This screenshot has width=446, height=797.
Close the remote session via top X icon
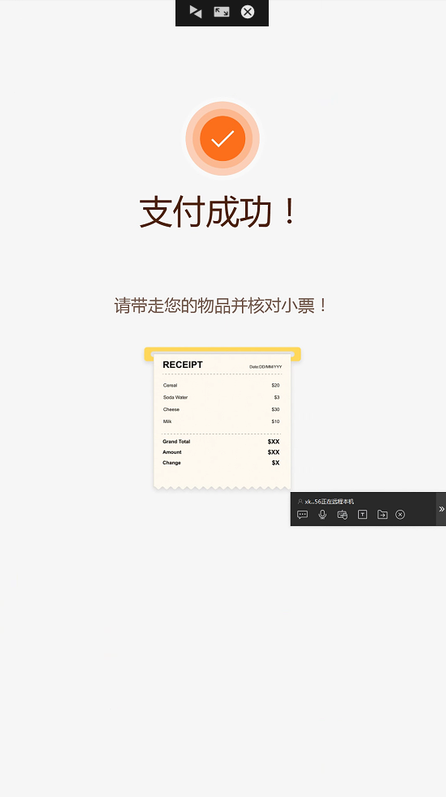[x=248, y=12]
